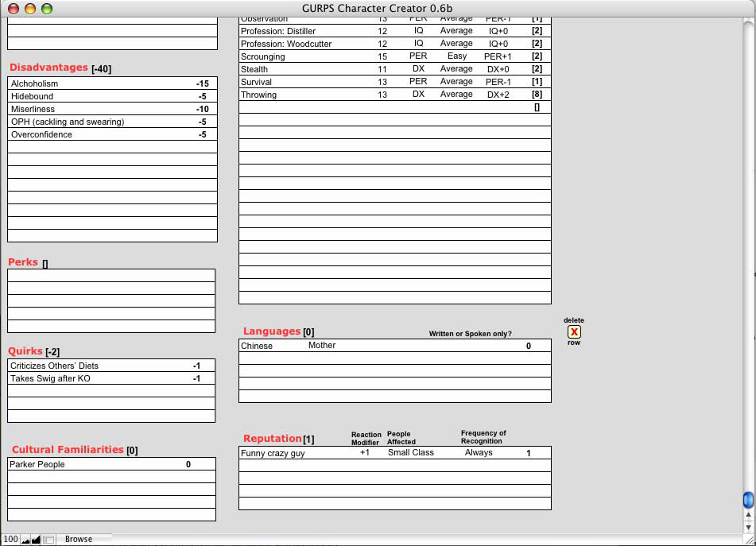This screenshot has height=546, width=756.
Task: Click the Reputation section heading
Action: tap(273, 439)
